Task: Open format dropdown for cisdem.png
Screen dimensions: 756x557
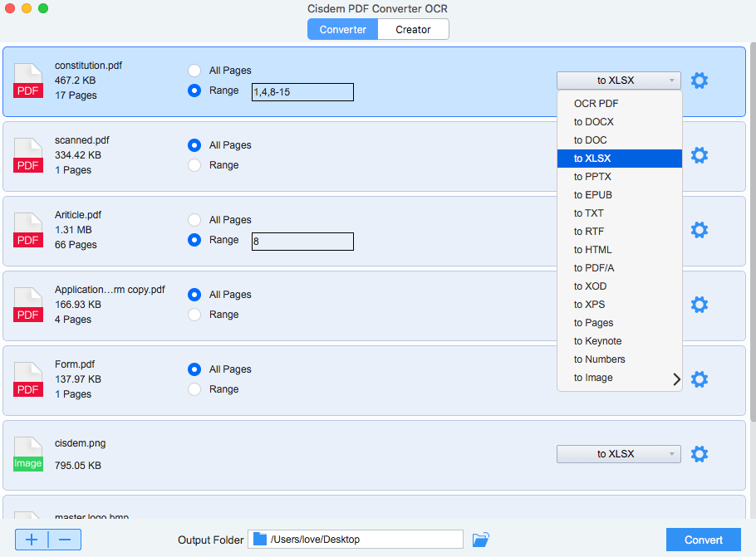Action: (x=618, y=454)
